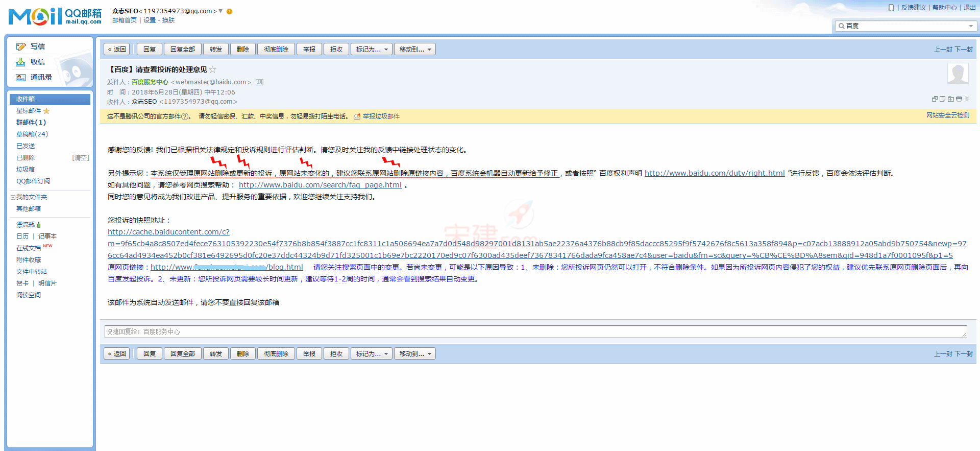Open 阅读空间 in sidebar

(x=29, y=295)
